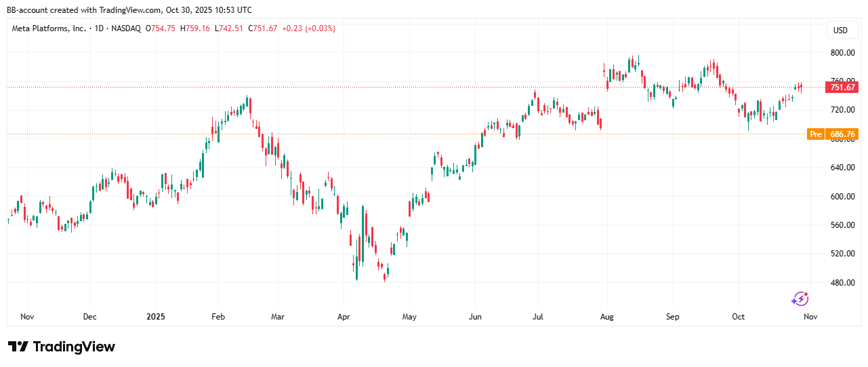Click the purple lightning bolt events icon
The height and width of the screenshot is (367, 868).
coord(800,299)
